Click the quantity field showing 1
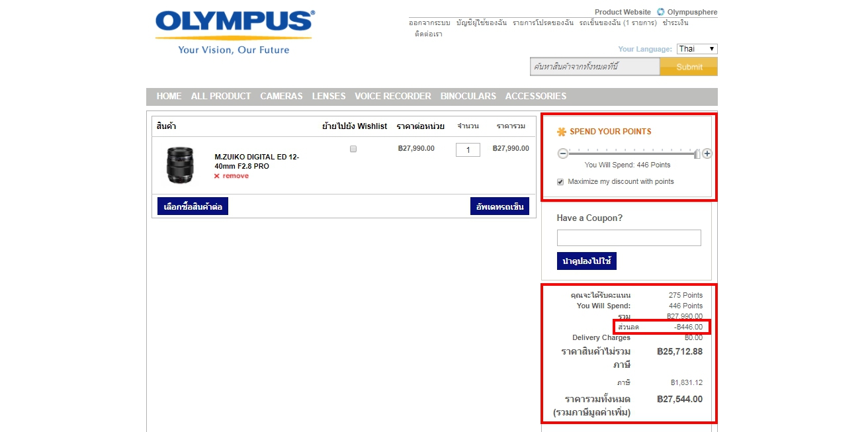 tap(468, 150)
